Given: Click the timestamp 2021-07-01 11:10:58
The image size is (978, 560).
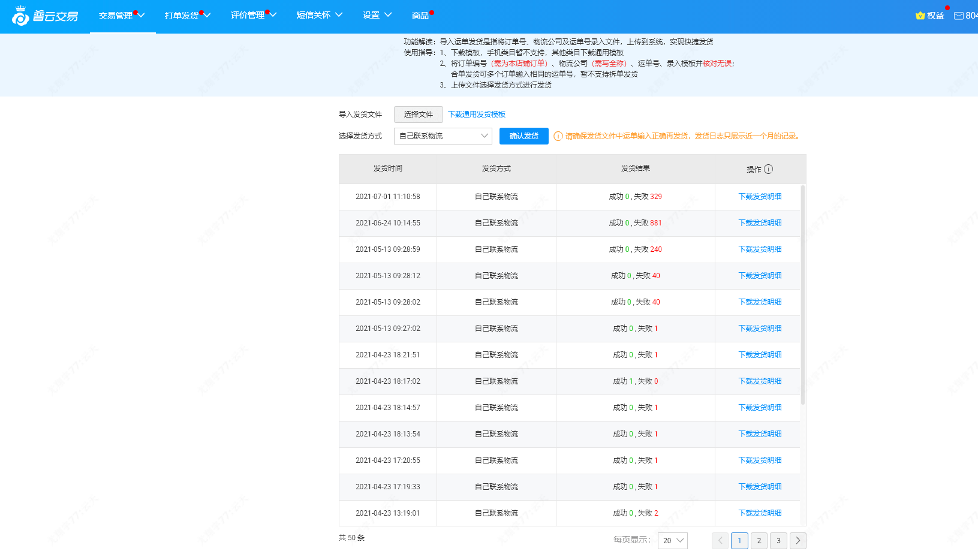Looking at the screenshot, I should 388,197.
